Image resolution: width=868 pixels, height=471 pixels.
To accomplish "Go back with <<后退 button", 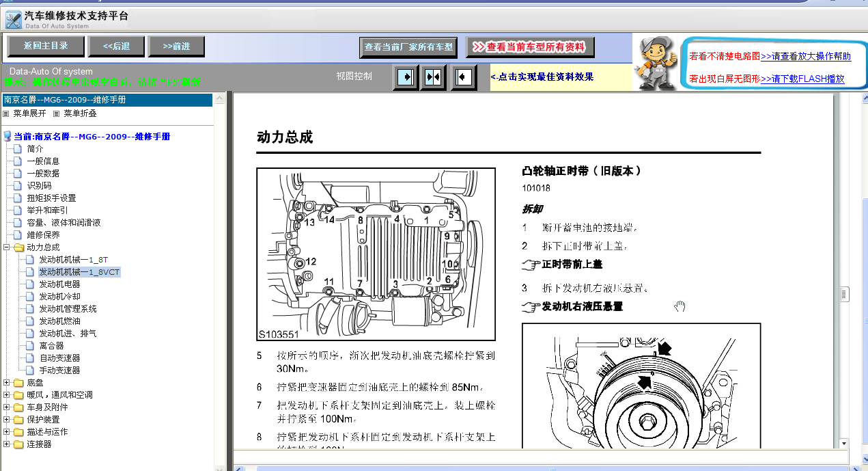I will pyautogui.click(x=117, y=46).
